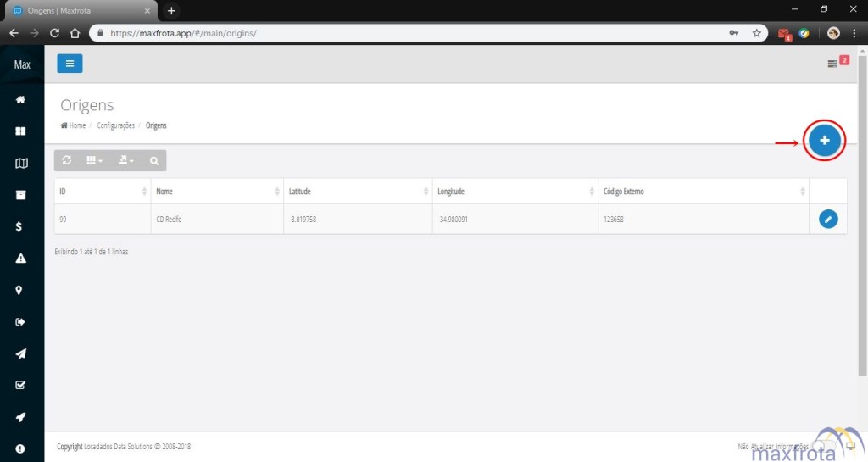Expand the export dropdown in the table toolbar
868x462 pixels.
pyautogui.click(x=125, y=160)
